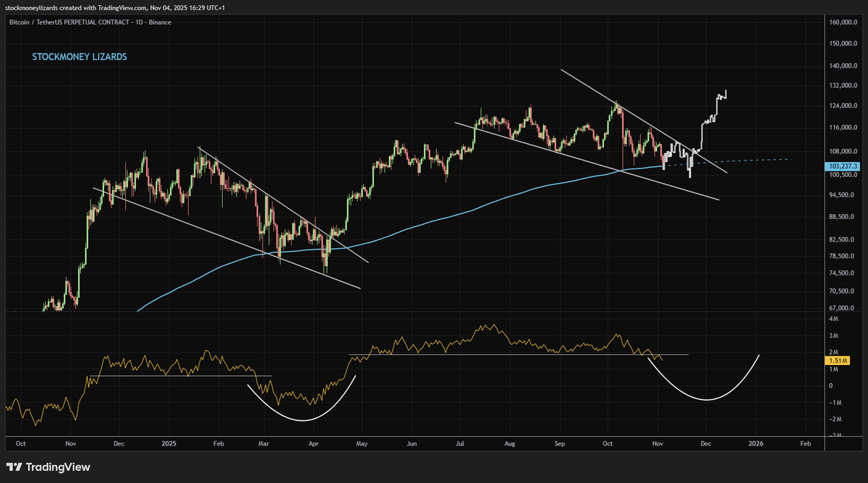Select the 94,500.0 price axis label
The width and height of the screenshot is (868, 483).
point(843,195)
